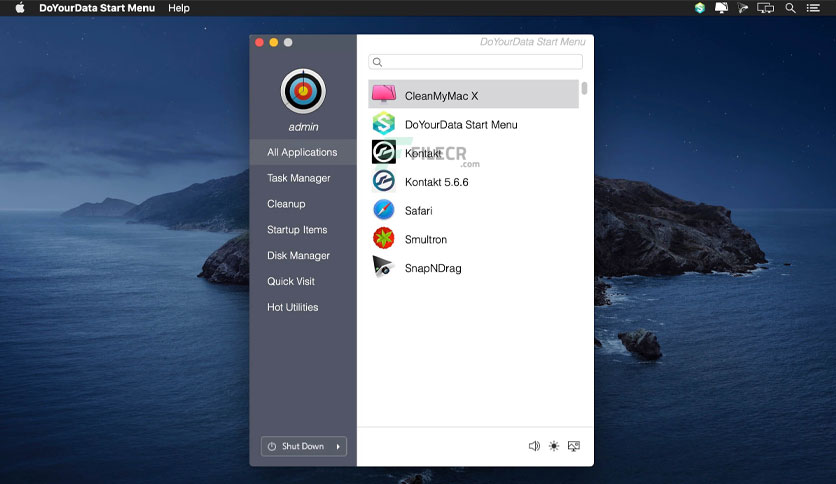This screenshot has height=484, width=836.
Task: Minimize the Start Menu window
Action: click(274, 42)
